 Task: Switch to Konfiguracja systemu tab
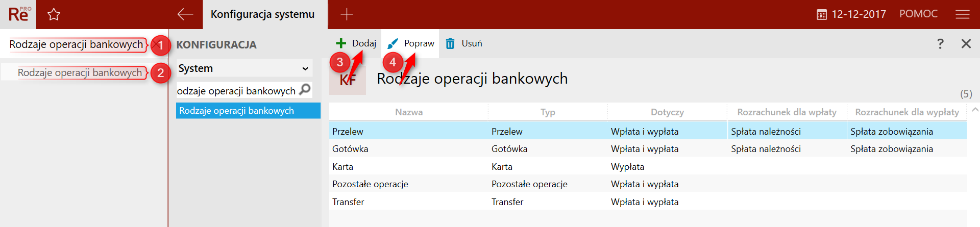pos(265,14)
